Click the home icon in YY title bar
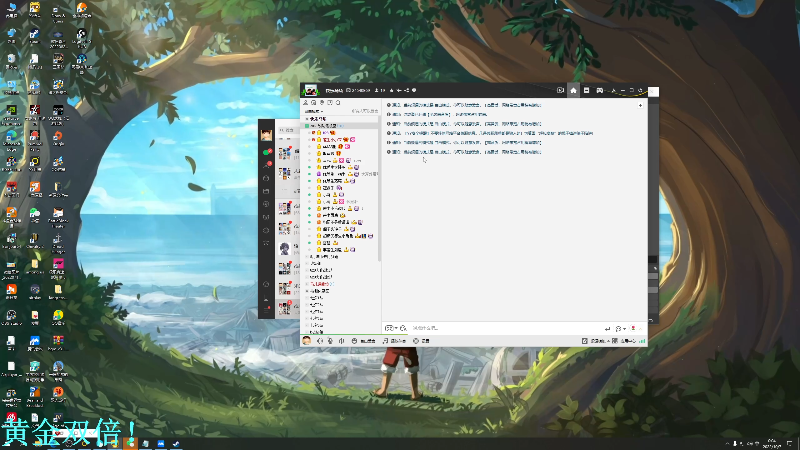The width and height of the screenshot is (800, 450). tap(573, 90)
